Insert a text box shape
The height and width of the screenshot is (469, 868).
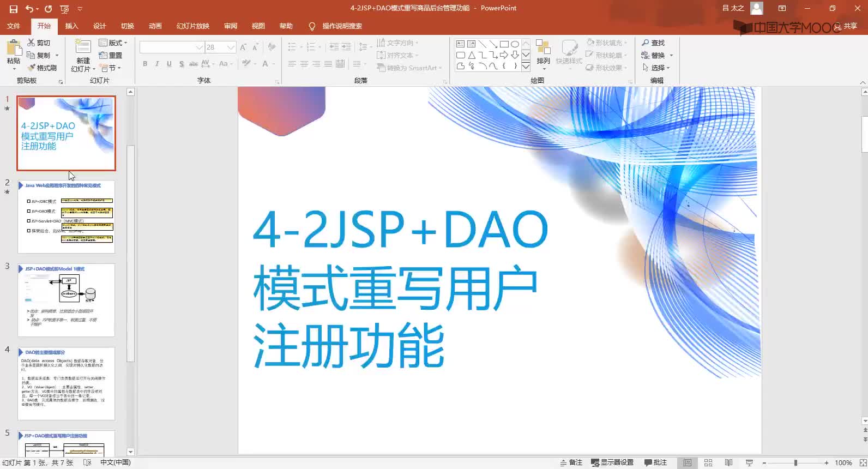(460, 44)
